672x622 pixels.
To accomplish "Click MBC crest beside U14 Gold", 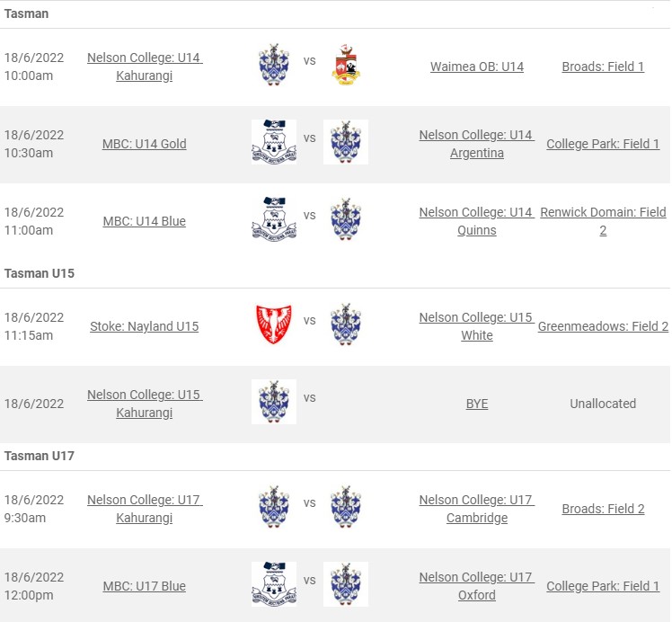I will tap(274, 142).
